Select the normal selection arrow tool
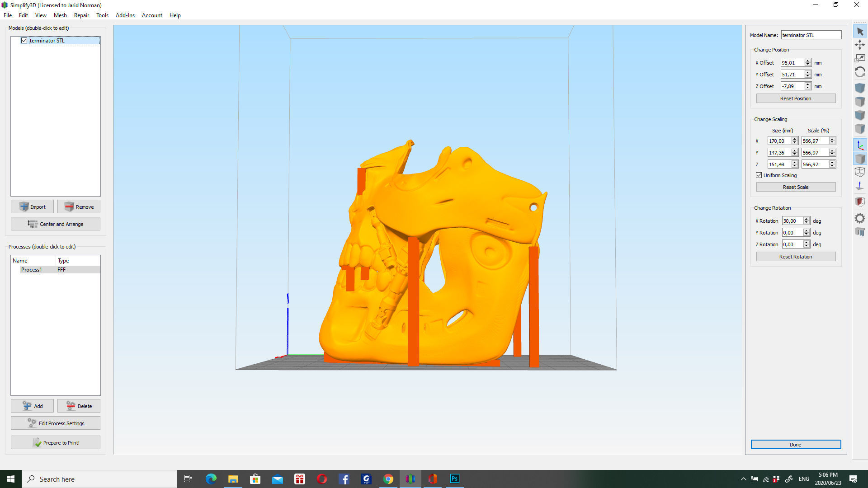 coord(860,32)
